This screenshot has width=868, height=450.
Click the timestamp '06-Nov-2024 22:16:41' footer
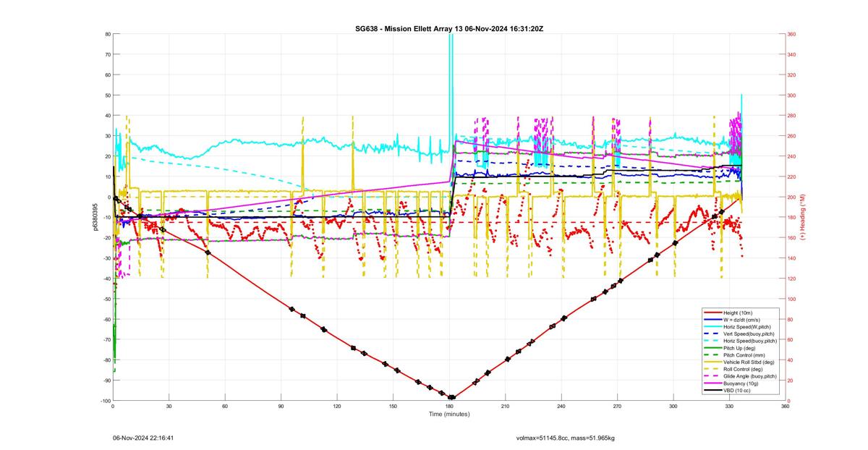143,438
